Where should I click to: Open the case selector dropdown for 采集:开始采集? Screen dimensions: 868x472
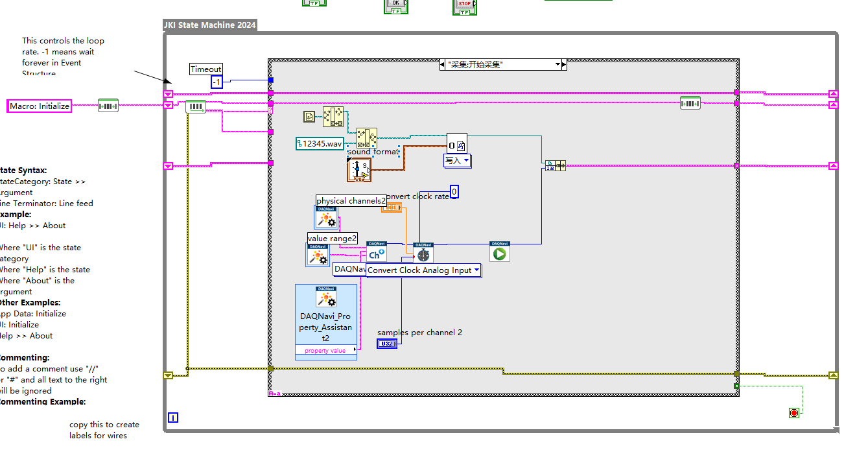[557, 64]
